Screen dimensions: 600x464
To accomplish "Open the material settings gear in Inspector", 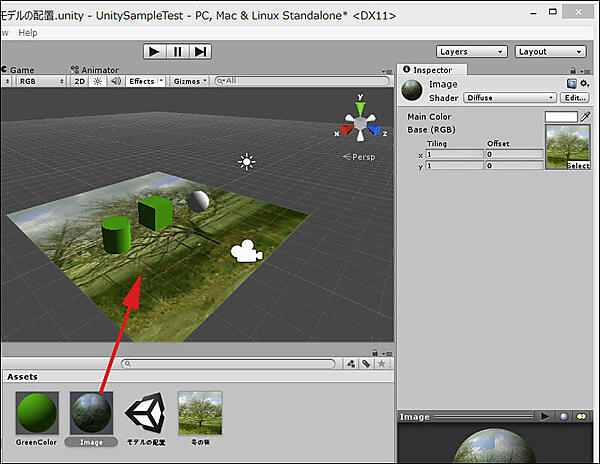I will 585,83.
